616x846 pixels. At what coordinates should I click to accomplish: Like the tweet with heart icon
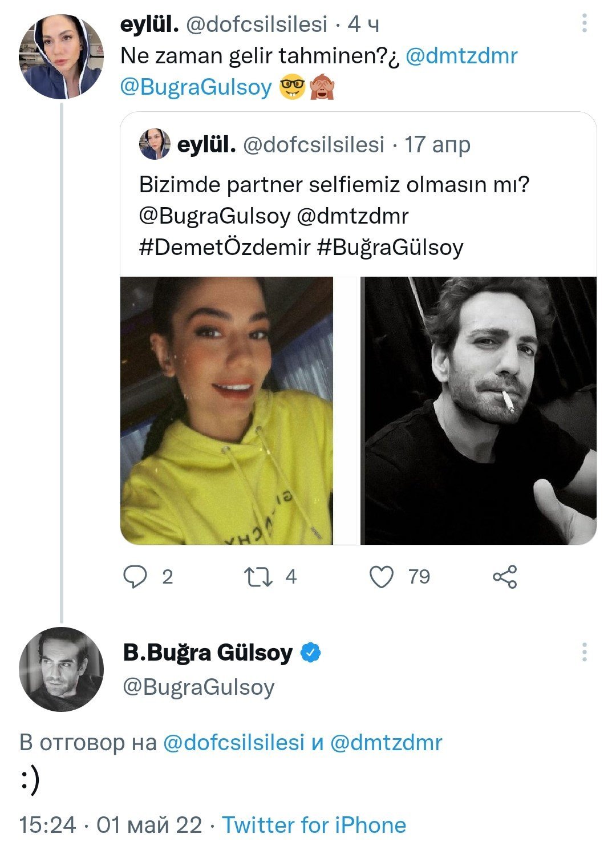382,577
